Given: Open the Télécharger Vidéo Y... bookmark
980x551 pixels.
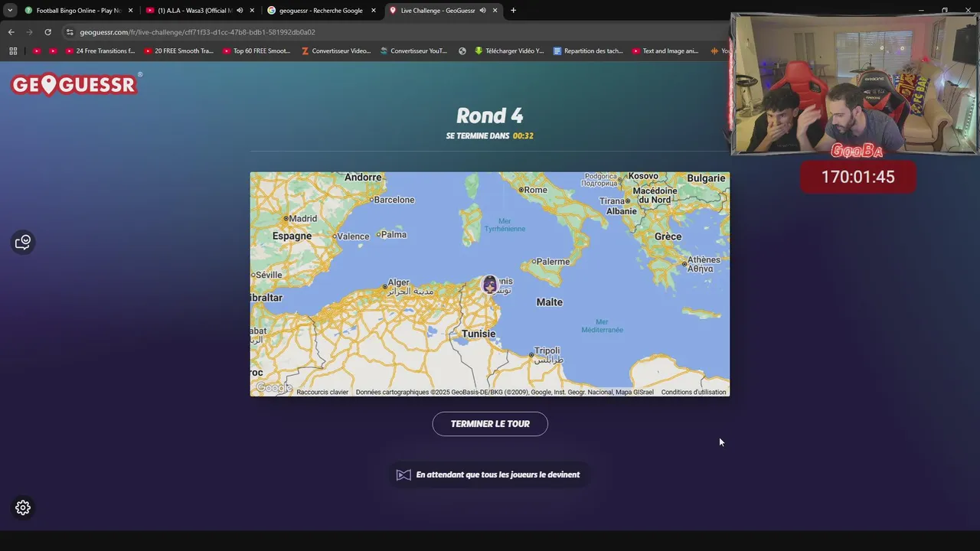Looking at the screenshot, I should pos(509,51).
